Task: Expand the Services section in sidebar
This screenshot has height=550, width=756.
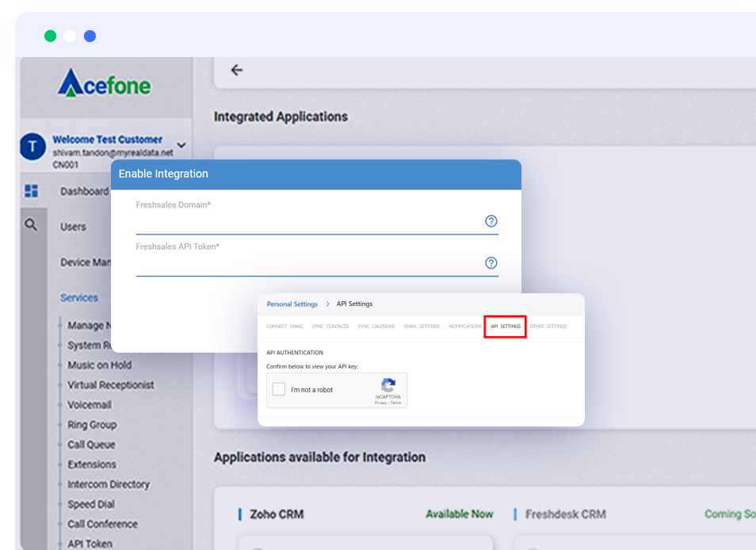Action: (x=79, y=298)
